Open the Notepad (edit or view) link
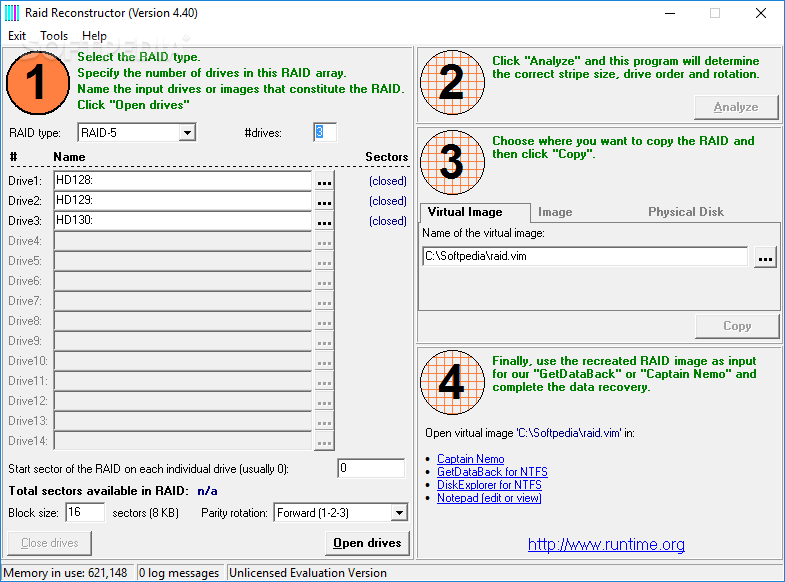The width and height of the screenshot is (785, 582). click(489, 498)
